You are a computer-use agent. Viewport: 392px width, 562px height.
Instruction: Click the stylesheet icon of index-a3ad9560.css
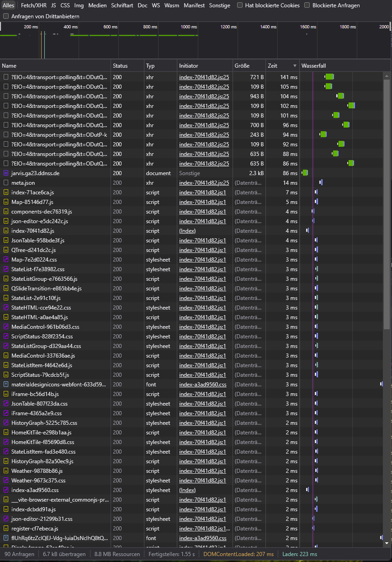(6, 490)
